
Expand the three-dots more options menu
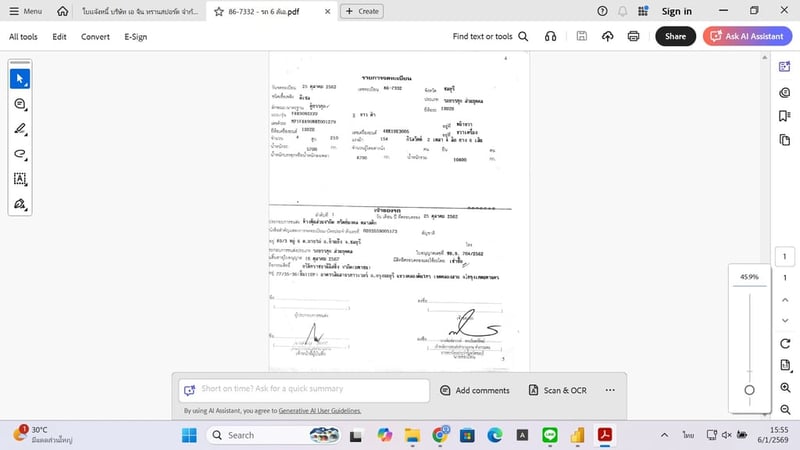point(609,390)
